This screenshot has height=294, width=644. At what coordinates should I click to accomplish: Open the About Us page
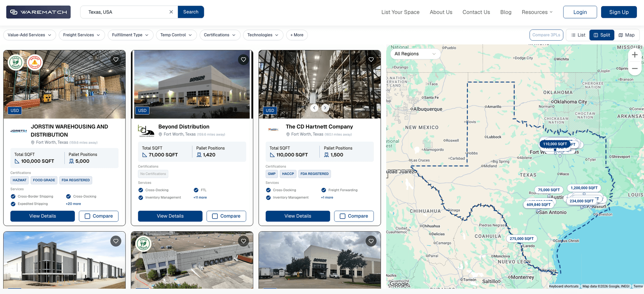(x=441, y=12)
